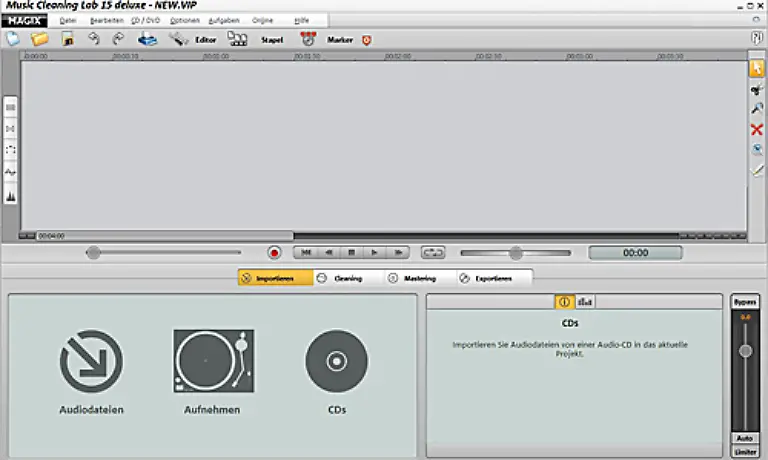This screenshot has width=768, height=460.
Task: Click the MAGIX logo button
Action: 24,21
